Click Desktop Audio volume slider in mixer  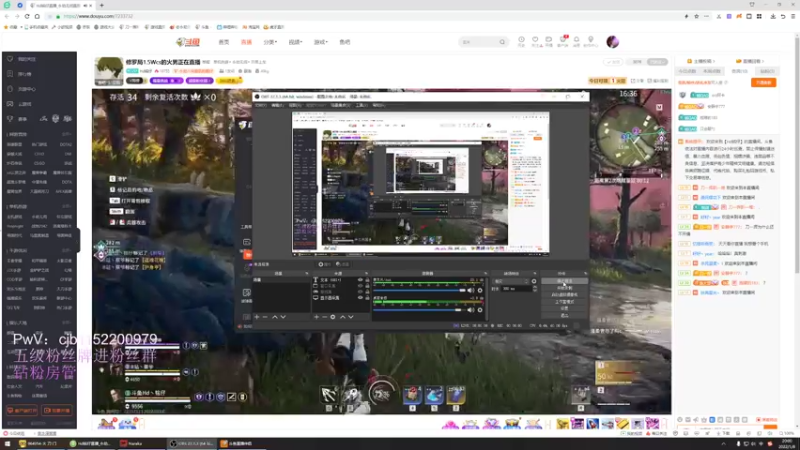(417, 310)
